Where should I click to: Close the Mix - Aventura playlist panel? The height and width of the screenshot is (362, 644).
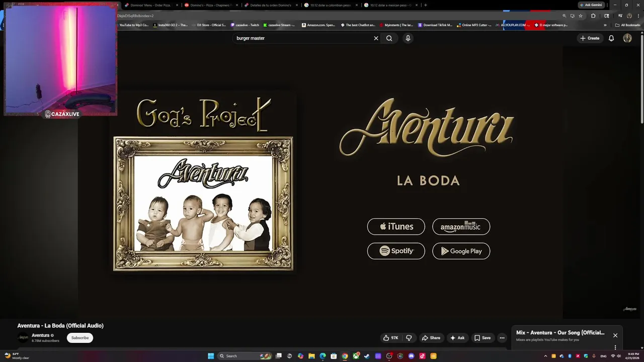coord(615,335)
